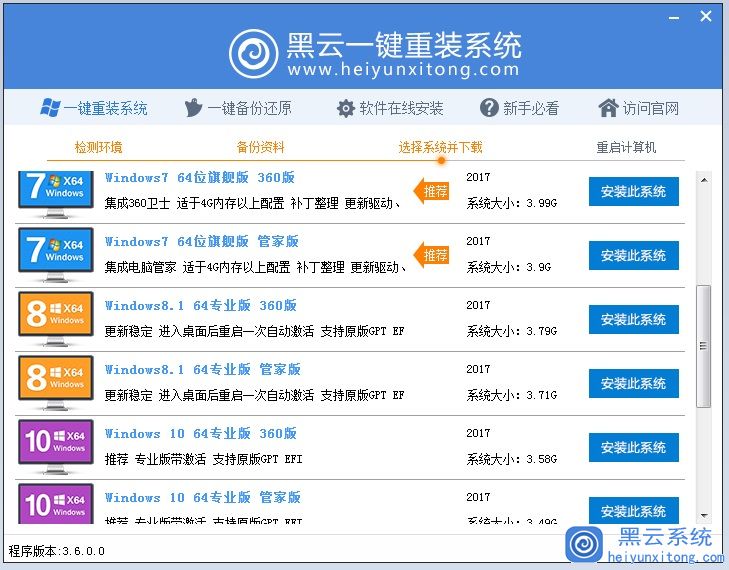Click the scrollbar down arrow
Viewport: 729px width, 570px height.
(x=704, y=516)
